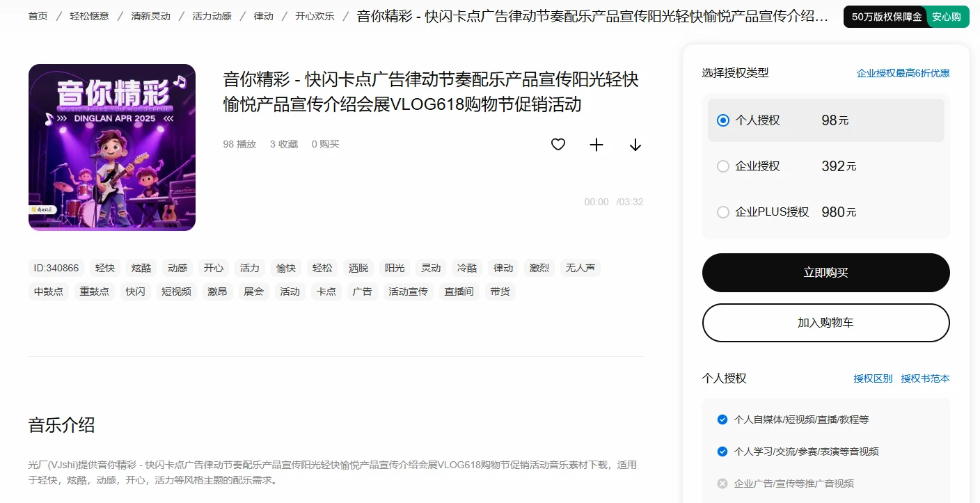Click the 活力 tag

click(250, 268)
